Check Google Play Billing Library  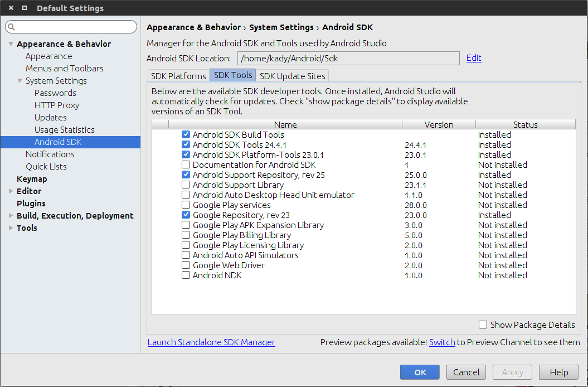point(186,235)
